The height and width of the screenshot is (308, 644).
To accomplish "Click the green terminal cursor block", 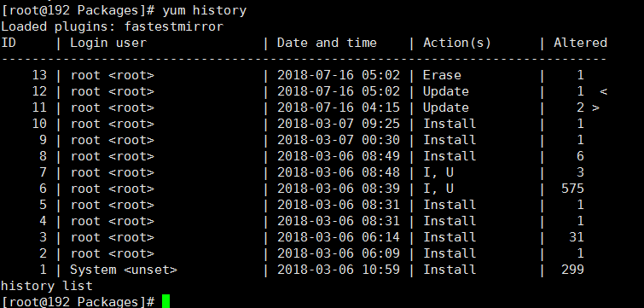I will (165, 301).
